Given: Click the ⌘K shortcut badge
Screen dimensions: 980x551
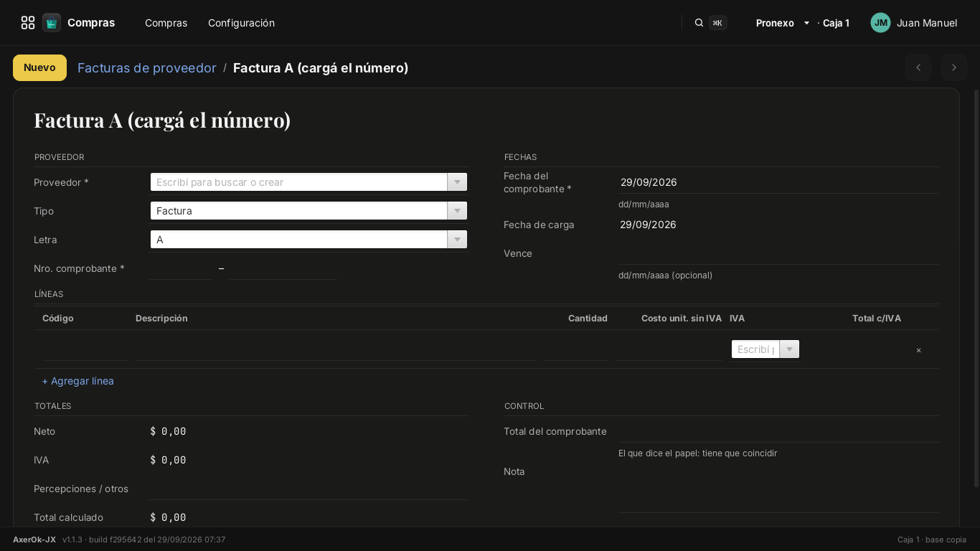Looking at the screenshot, I should 718,23.
